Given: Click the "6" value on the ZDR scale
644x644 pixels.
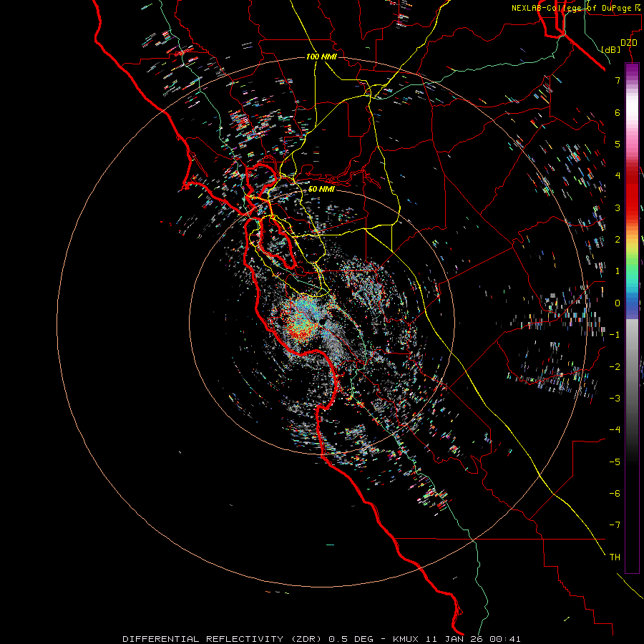Looking at the screenshot, I should [618, 112].
